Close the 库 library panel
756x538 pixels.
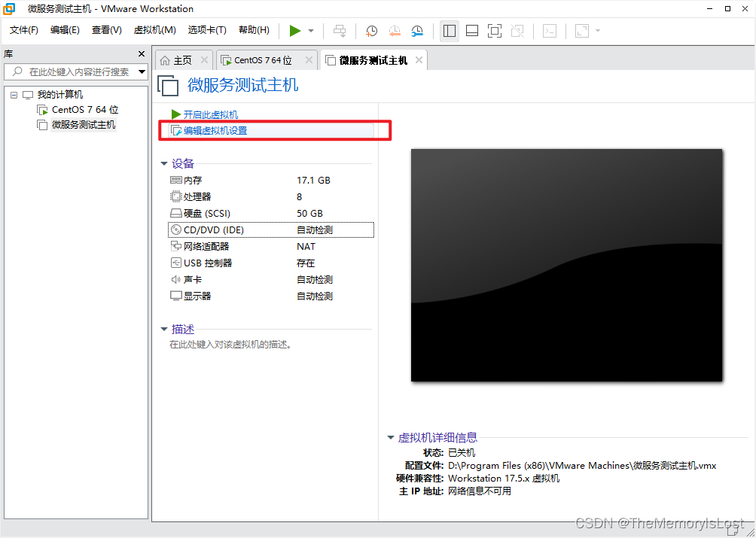click(x=142, y=54)
